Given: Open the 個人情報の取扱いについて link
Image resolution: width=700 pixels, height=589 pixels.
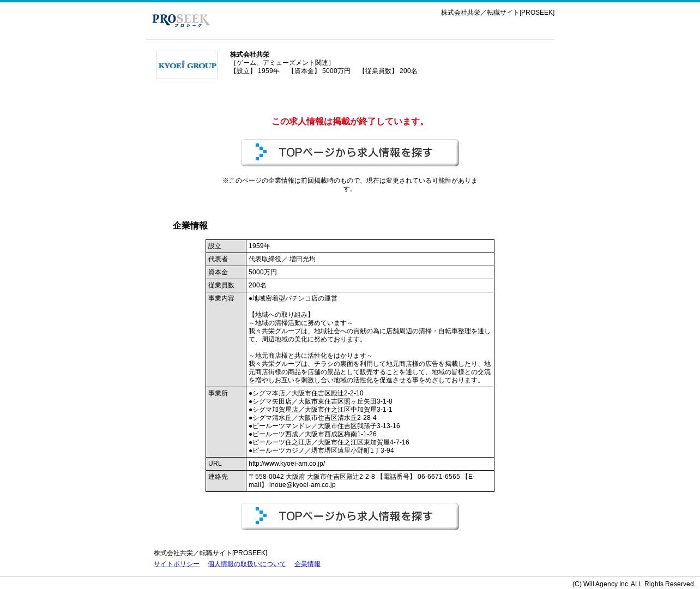Looking at the screenshot, I should point(247,564).
